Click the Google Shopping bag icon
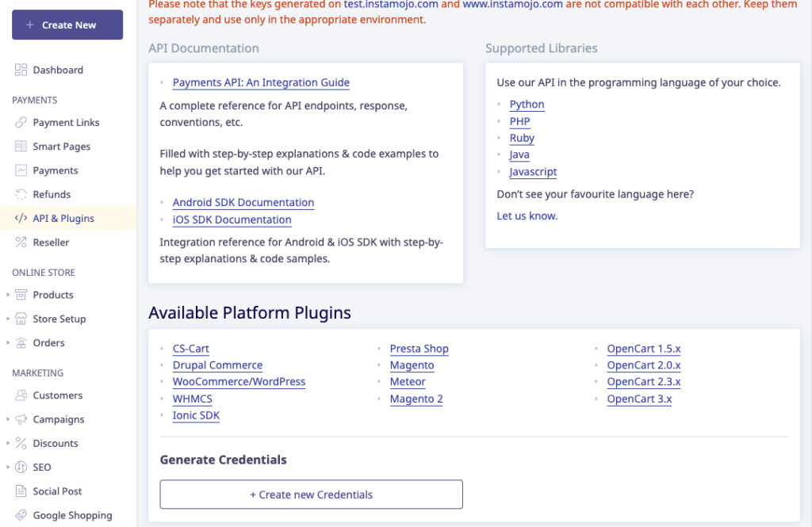The width and height of the screenshot is (812, 527). pyautogui.click(x=21, y=515)
